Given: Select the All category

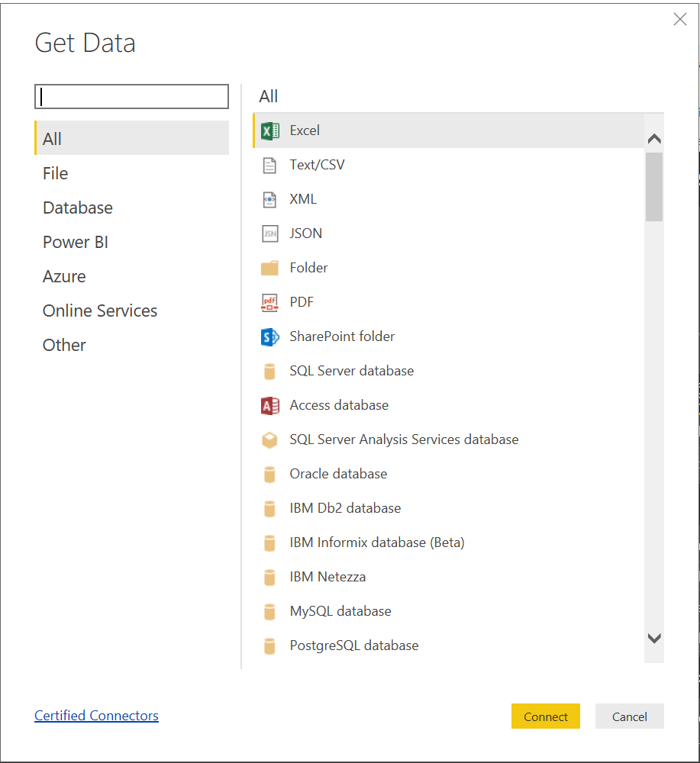Looking at the screenshot, I should pyautogui.click(x=131, y=138).
